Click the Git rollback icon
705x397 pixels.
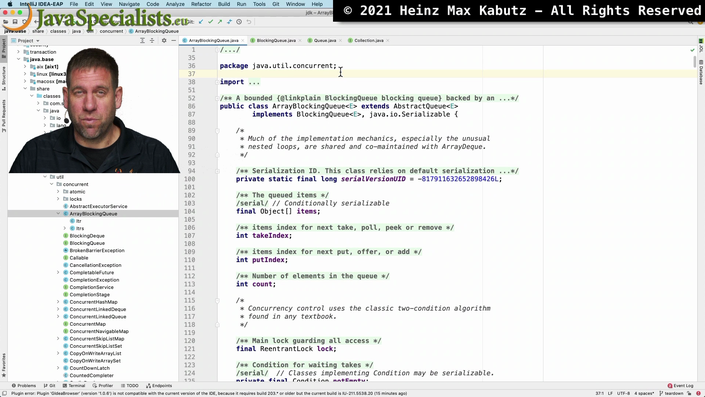pos(249,22)
